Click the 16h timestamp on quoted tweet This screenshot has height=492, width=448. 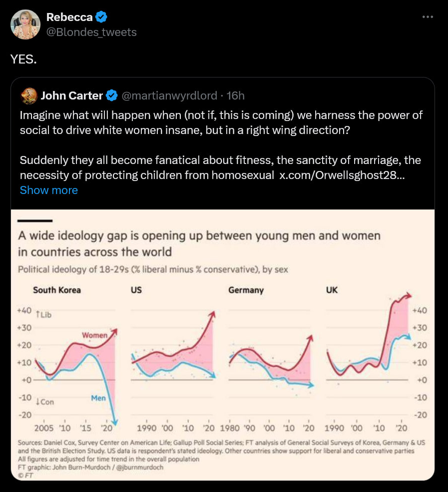[x=235, y=95]
